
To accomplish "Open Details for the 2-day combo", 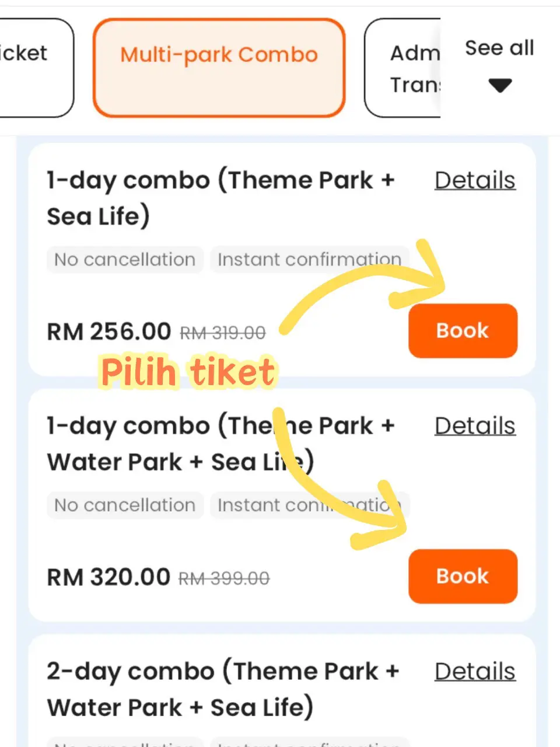I will (x=475, y=672).
